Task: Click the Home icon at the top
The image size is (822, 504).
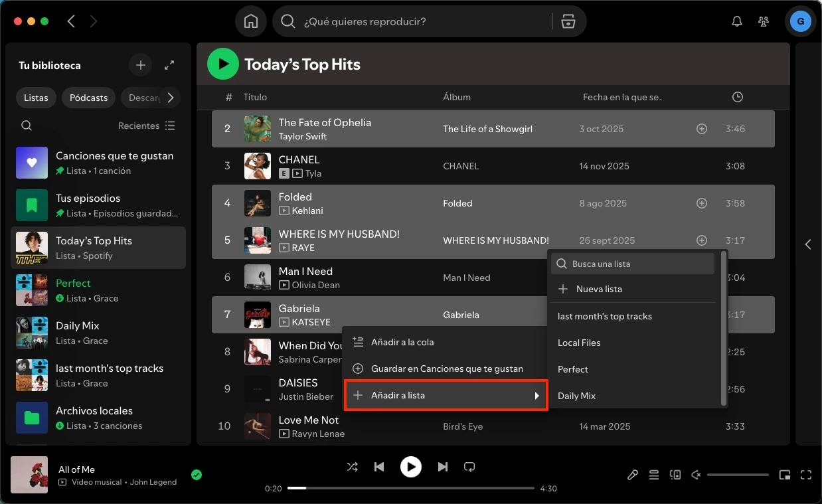Action: [251, 21]
